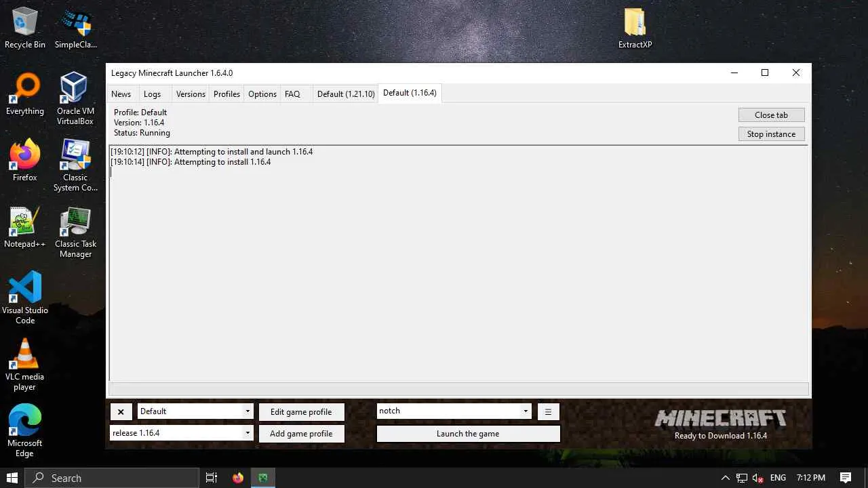Launch the game

pyautogui.click(x=468, y=434)
